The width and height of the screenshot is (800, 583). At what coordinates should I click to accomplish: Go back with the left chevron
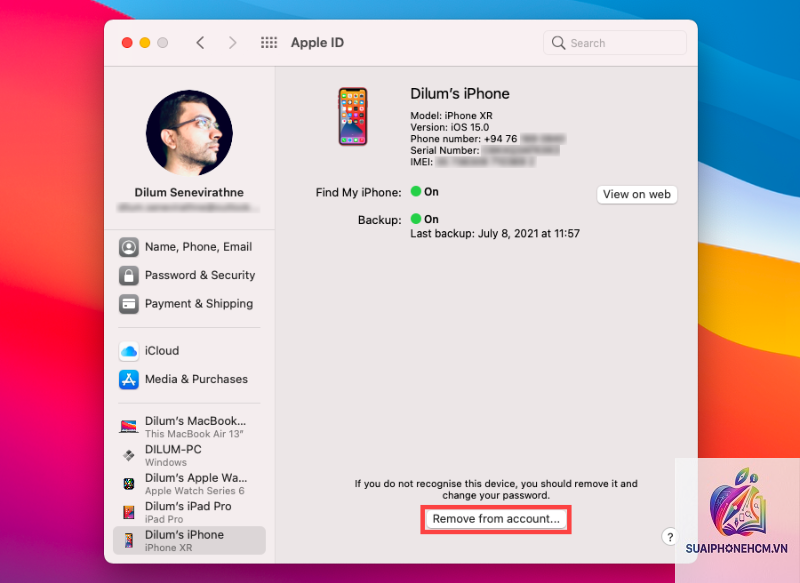(201, 43)
